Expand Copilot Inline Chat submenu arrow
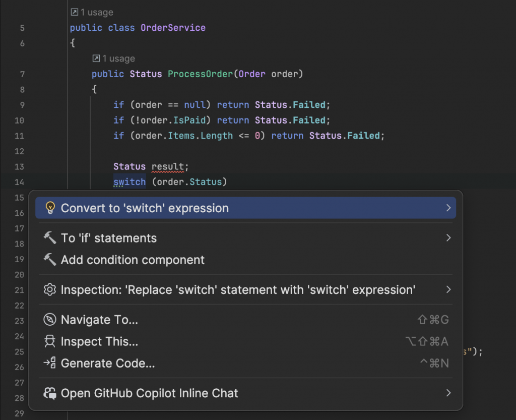516x420 pixels. [448, 393]
